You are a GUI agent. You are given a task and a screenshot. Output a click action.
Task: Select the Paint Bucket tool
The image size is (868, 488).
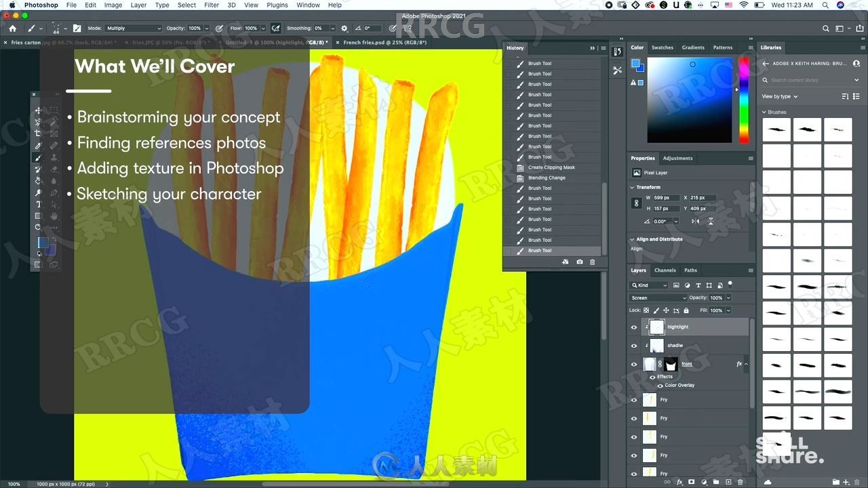(38, 181)
